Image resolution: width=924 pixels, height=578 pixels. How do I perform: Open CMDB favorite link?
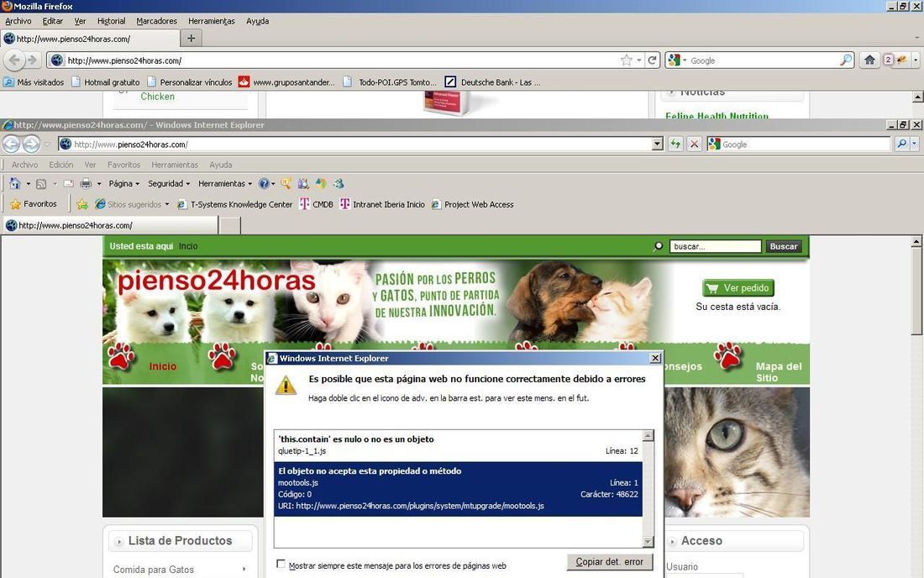(x=317, y=204)
